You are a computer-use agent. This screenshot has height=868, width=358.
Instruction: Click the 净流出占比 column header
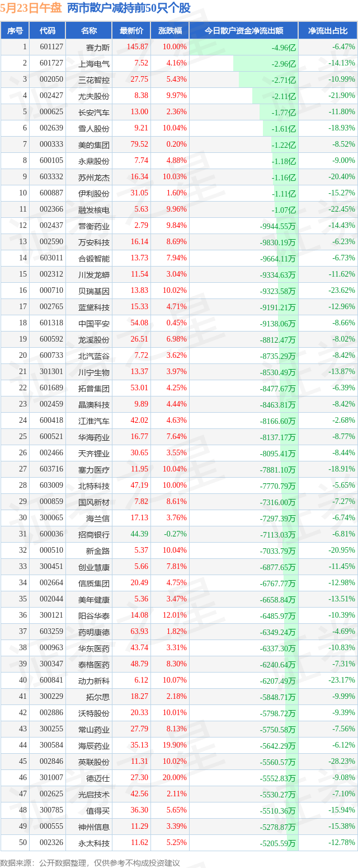(x=328, y=31)
